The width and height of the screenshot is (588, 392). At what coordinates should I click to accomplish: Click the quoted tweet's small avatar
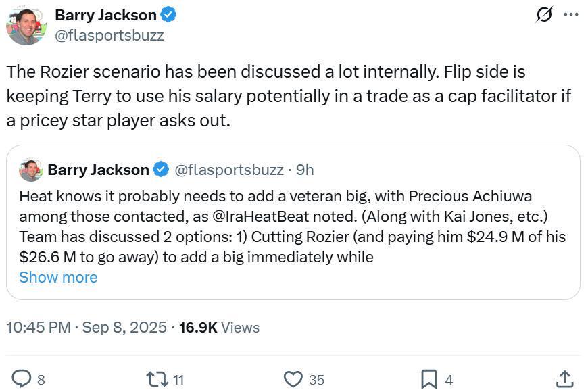(30, 170)
